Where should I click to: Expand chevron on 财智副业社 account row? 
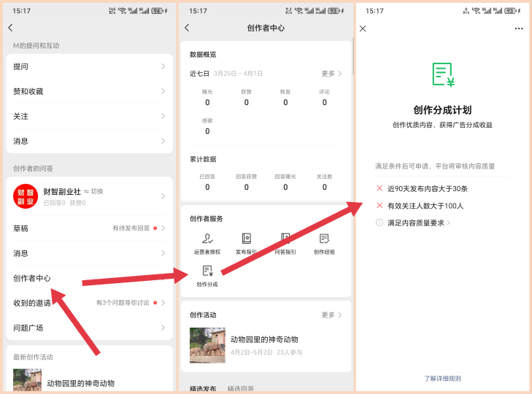point(163,196)
